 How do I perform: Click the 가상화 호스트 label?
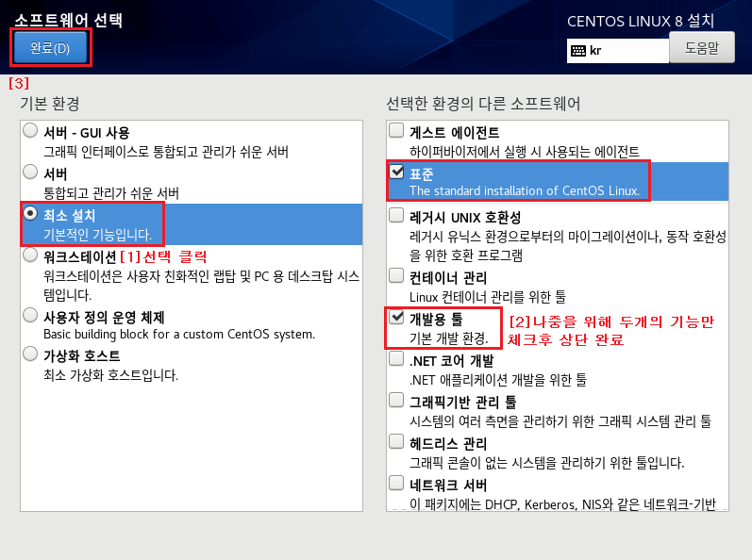coord(81,356)
